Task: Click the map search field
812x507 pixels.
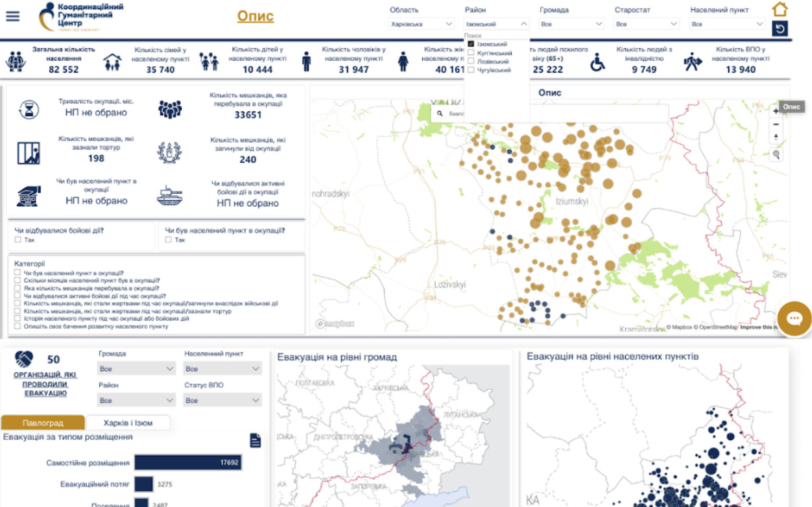Action: click(x=551, y=113)
